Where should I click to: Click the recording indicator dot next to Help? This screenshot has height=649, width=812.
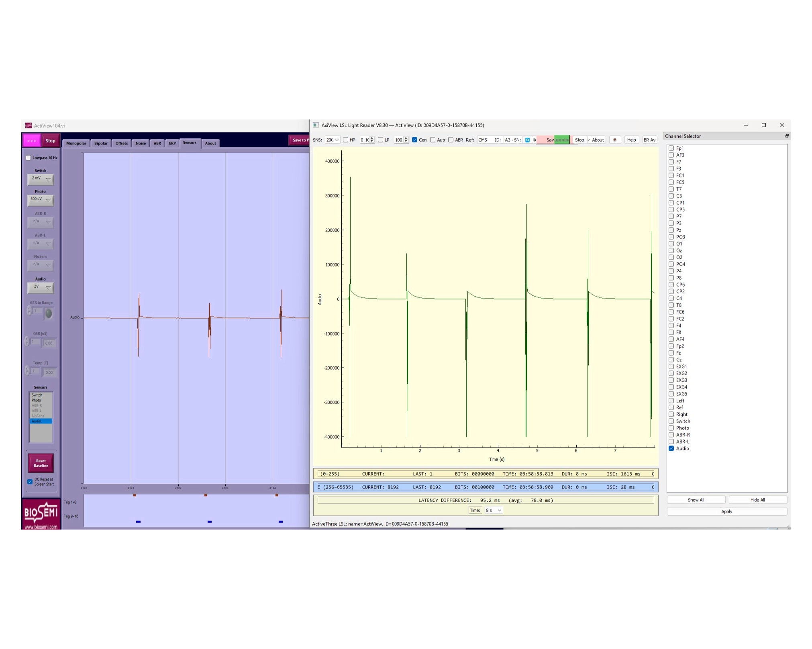click(615, 140)
